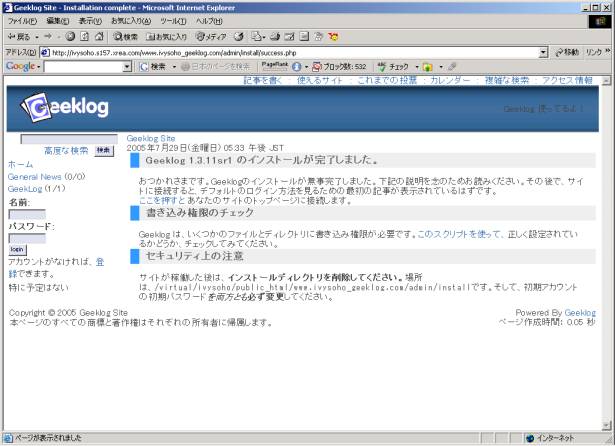This screenshot has height=446, width=615.
Task: Click the ここを押すと link
Action: [162, 200]
